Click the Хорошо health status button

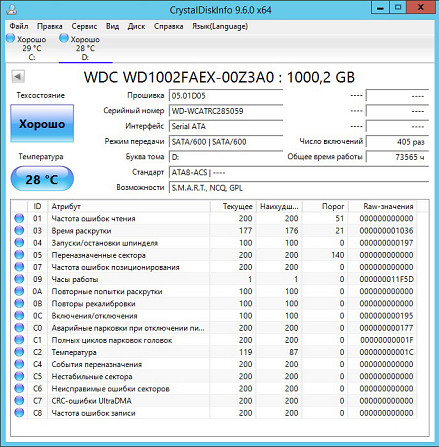point(42,124)
